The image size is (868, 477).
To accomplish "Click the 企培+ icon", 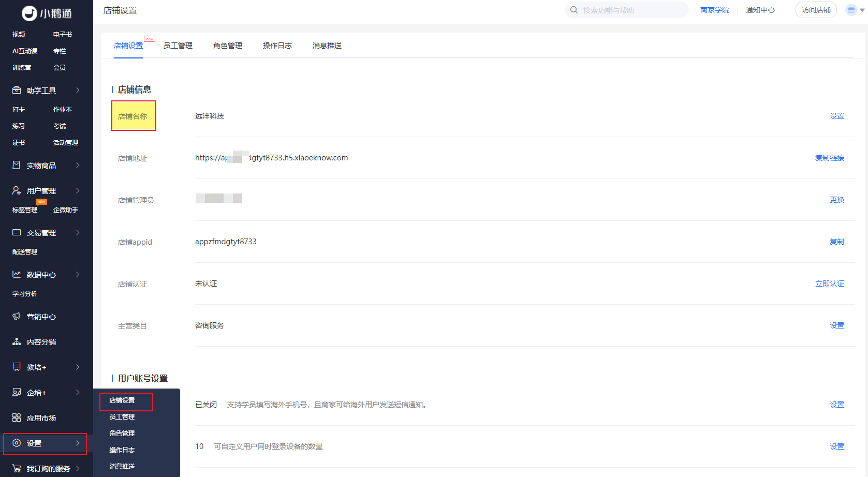I will click(x=17, y=392).
